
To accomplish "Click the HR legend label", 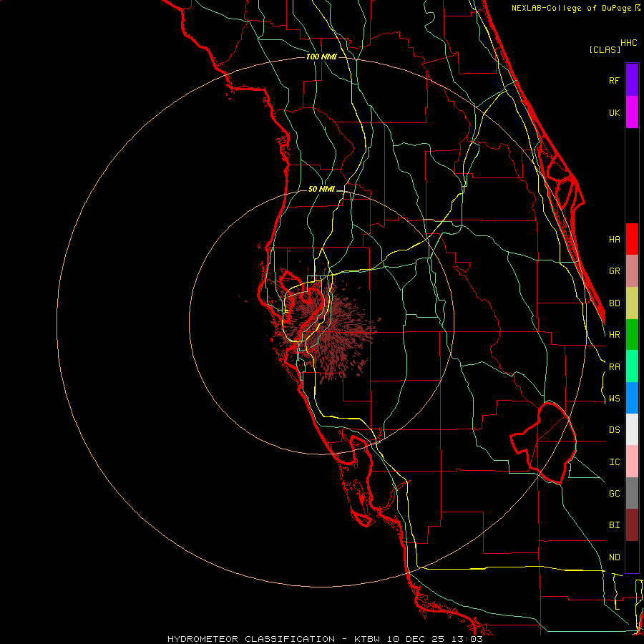I will [x=615, y=335].
